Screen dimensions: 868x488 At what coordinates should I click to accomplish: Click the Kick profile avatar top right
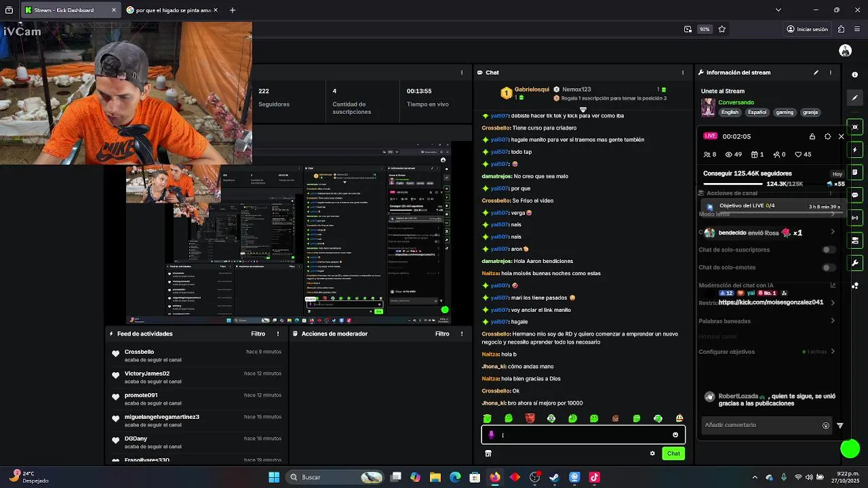pos(845,51)
